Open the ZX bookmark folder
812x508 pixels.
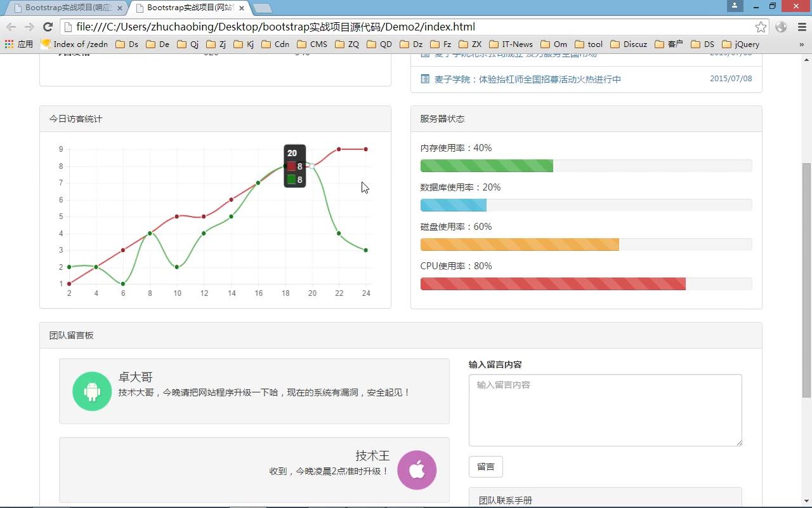point(471,44)
